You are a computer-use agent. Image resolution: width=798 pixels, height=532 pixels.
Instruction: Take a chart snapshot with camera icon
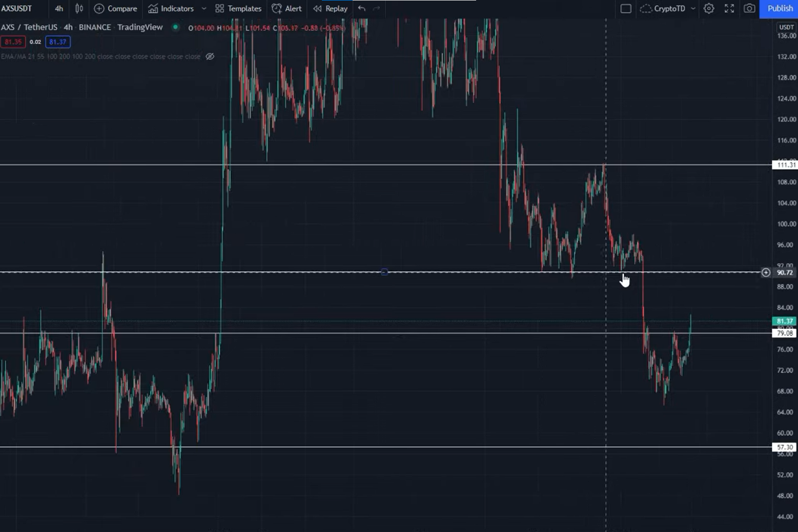[x=749, y=9]
